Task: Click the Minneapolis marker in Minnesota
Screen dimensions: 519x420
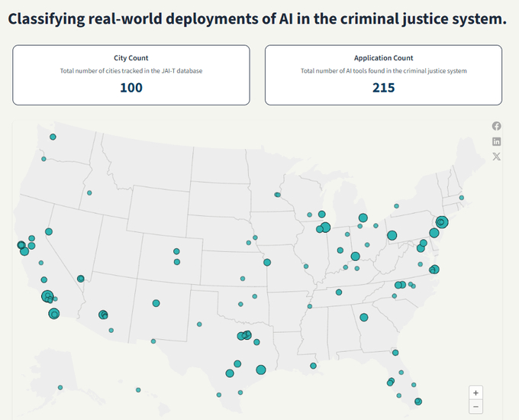Action: [278, 195]
